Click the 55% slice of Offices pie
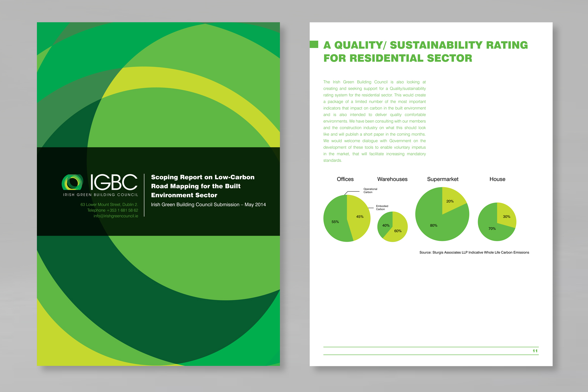588x392 pixels. [x=335, y=222]
